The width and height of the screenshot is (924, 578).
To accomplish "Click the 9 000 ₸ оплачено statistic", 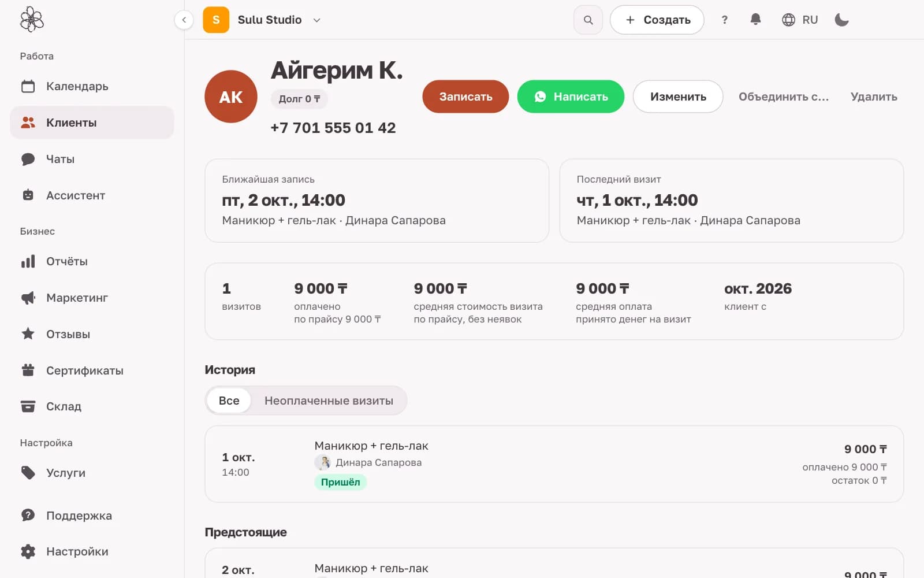I will pos(337,302).
